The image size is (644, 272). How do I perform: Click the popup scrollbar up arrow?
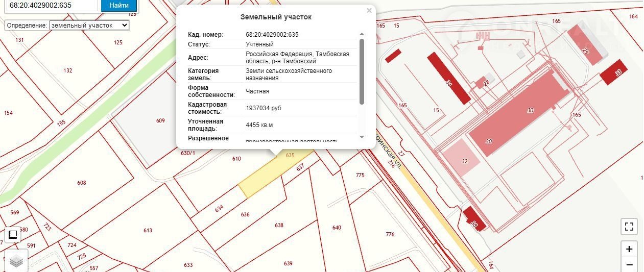tap(362, 34)
